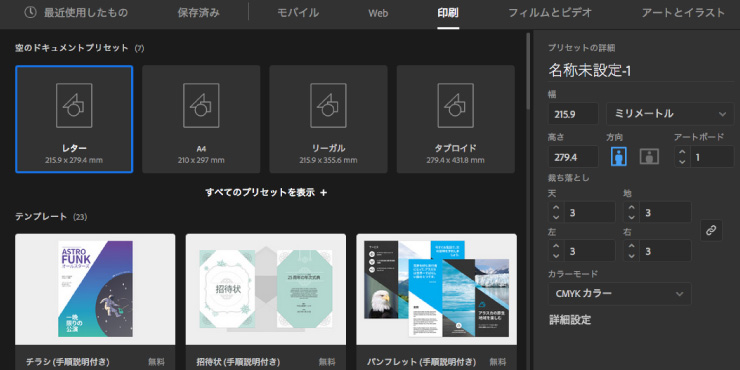Switch to the フィルムとビデオ tab
The image size is (740, 370).
tap(550, 13)
